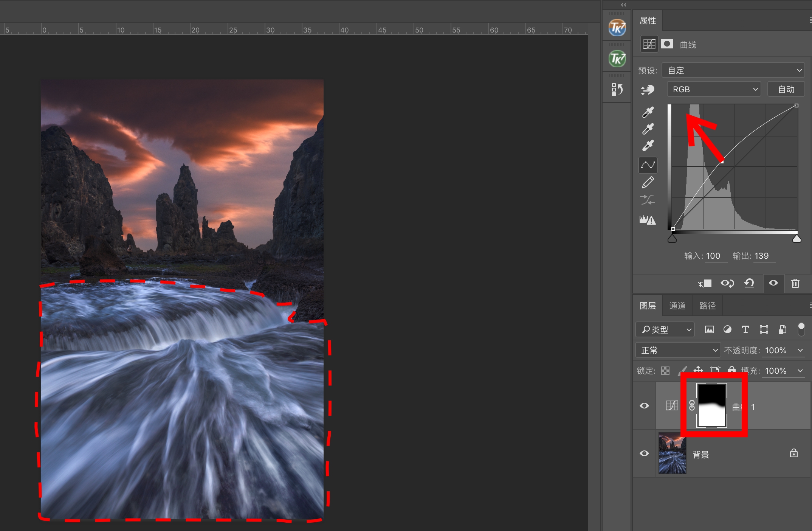
Task: Toggle the layer filter on/off switch
Action: [x=801, y=329]
